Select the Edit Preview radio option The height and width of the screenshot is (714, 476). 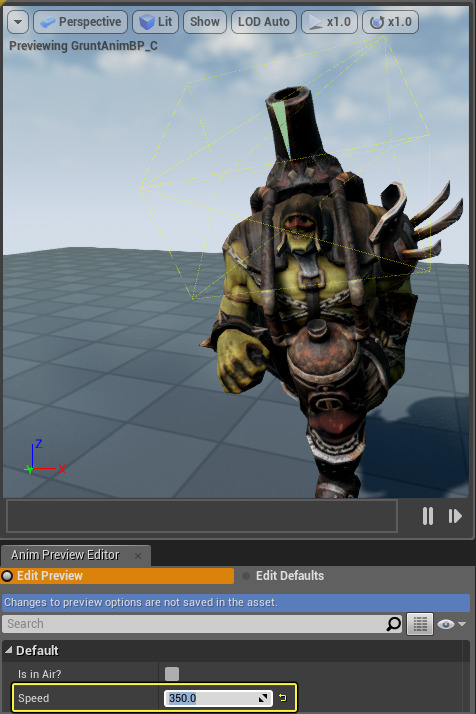(x=118, y=576)
